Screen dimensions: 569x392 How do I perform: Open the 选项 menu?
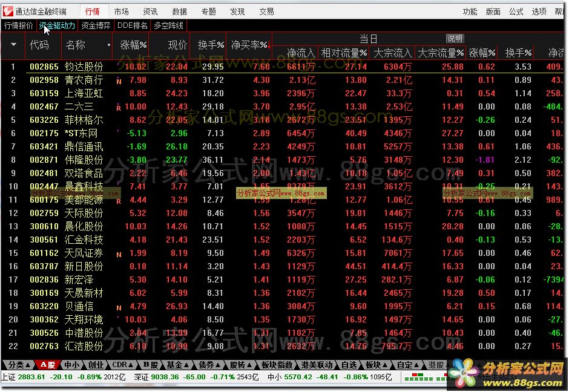pyautogui.click(x=539, y=11)
